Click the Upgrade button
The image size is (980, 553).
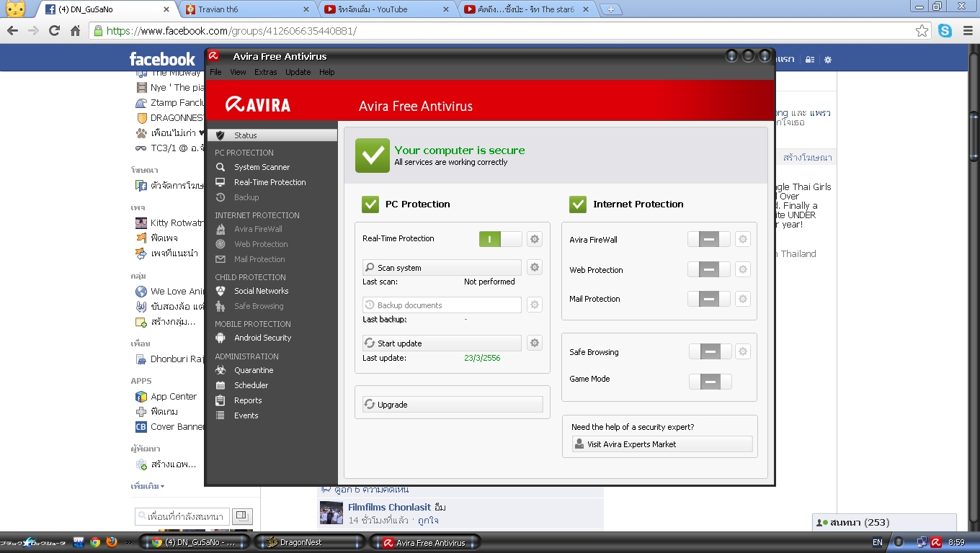[453, 405]
